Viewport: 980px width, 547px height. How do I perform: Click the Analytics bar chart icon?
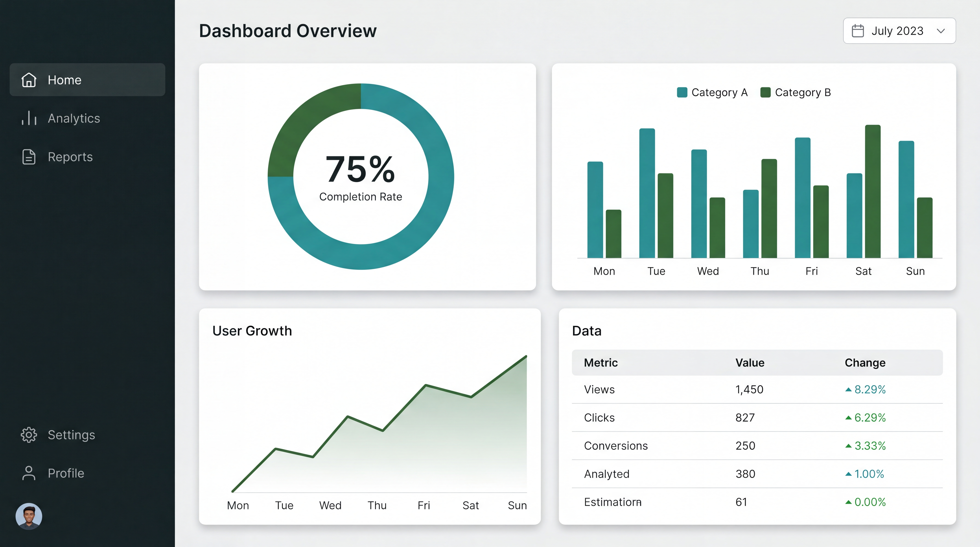29,118
